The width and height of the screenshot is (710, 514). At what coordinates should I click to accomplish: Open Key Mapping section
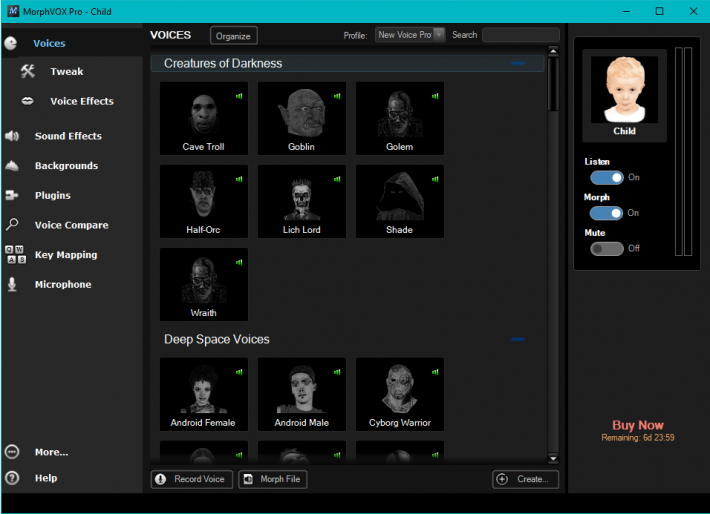point(66,255)
